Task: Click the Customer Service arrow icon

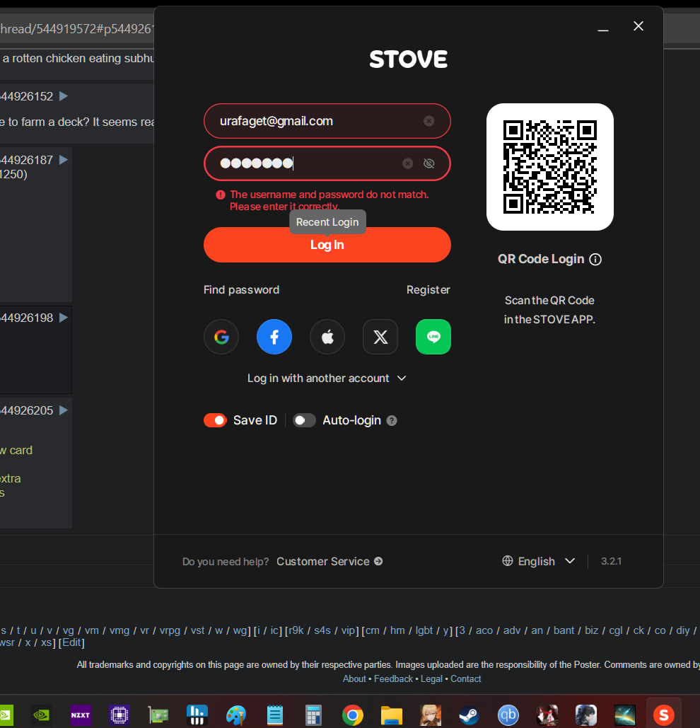Action: click(378, 561)
